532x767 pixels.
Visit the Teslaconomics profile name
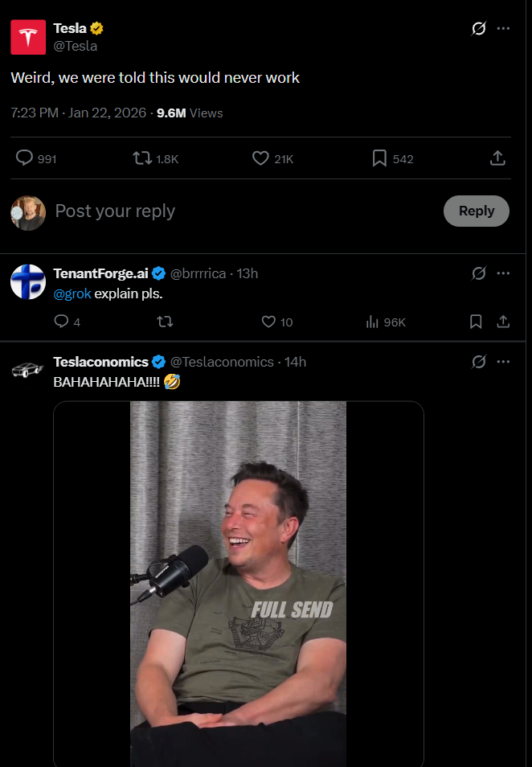pyautogui.click(x=100, y=362)
